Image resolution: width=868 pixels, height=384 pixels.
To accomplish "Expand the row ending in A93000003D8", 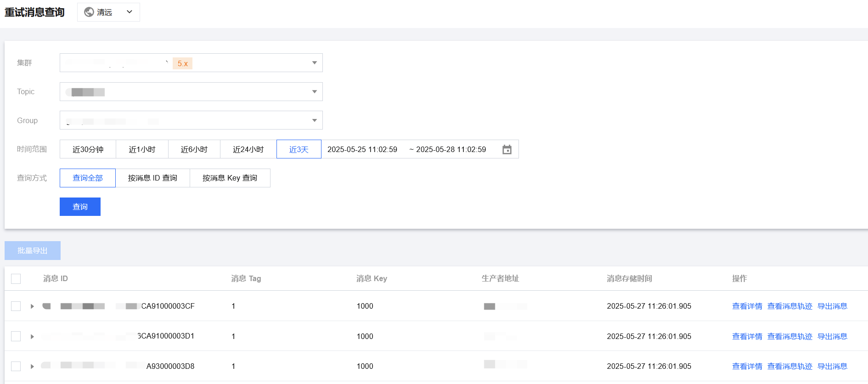I will 32,367.
